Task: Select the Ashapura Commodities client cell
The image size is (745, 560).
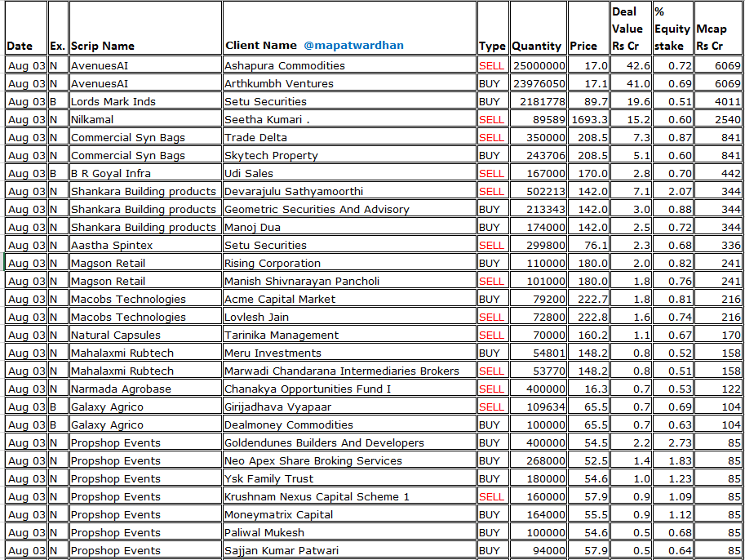Action: (x=349, y=65)
